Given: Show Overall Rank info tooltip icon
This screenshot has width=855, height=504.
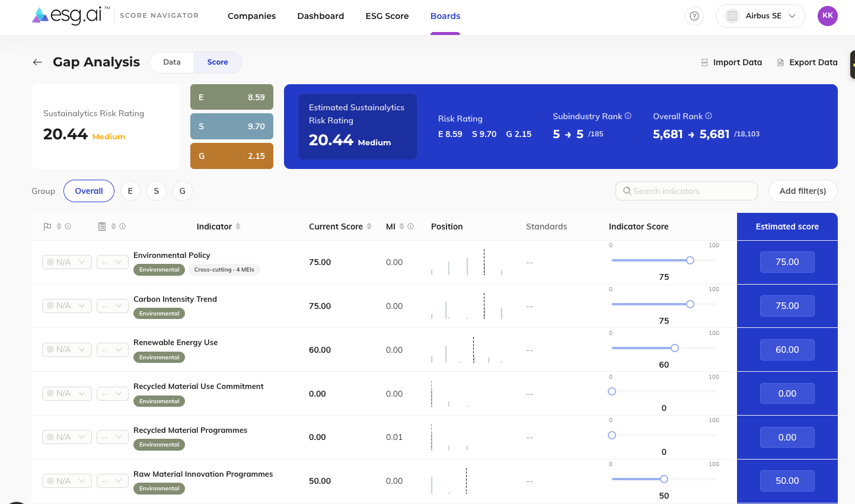Looking at the screenshot, I should click(x=709, y=116).
